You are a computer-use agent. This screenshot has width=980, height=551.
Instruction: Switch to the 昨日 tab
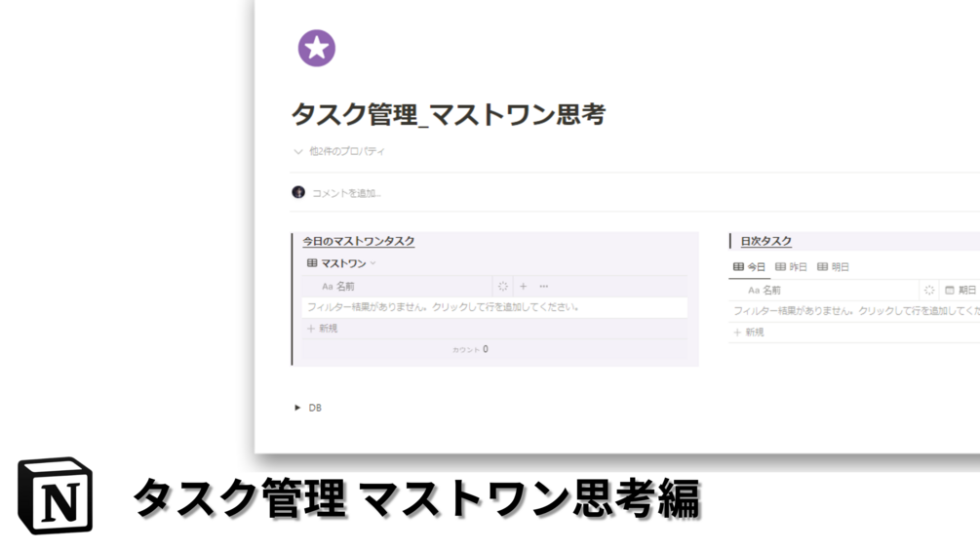tap(791, 267)
